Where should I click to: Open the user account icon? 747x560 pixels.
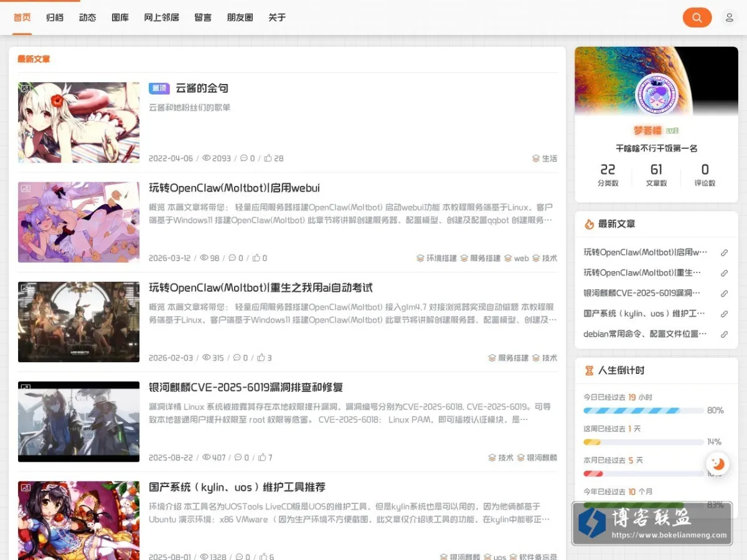729,17
